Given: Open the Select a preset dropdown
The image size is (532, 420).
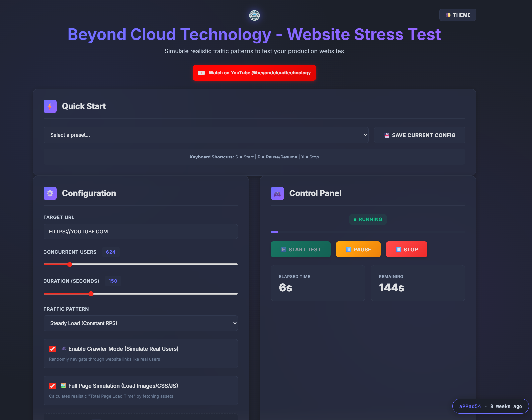Looking at the screenshot, I should tap(206, 135).
